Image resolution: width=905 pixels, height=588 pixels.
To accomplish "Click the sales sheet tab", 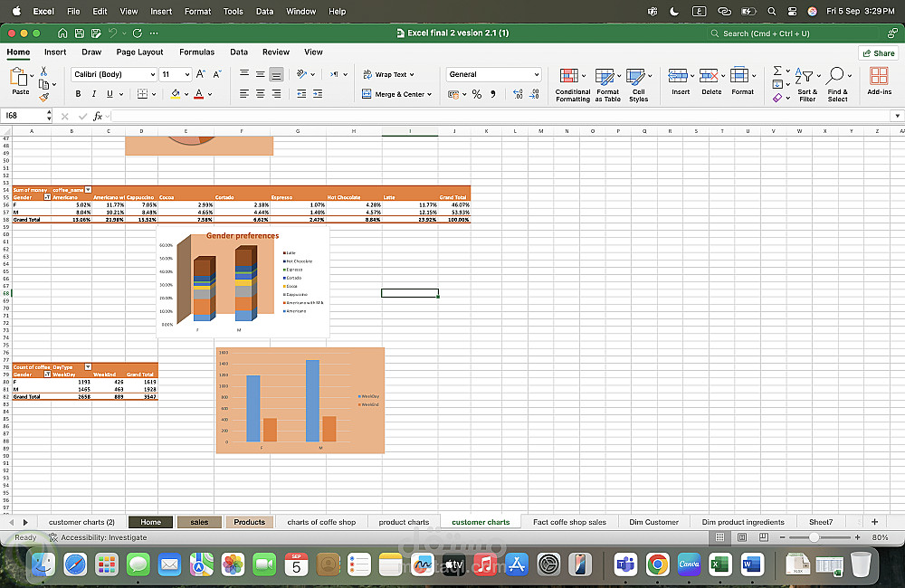I will tap(199, 522).
